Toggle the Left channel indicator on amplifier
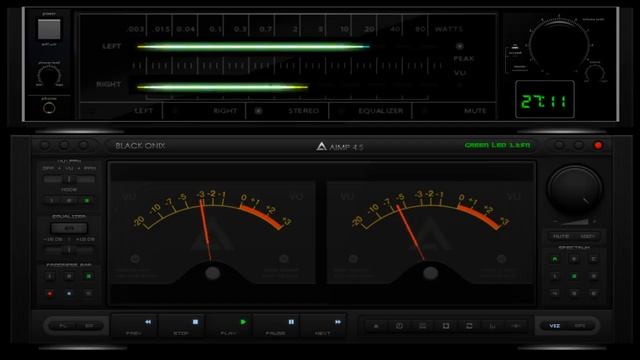 click(121, 111)
